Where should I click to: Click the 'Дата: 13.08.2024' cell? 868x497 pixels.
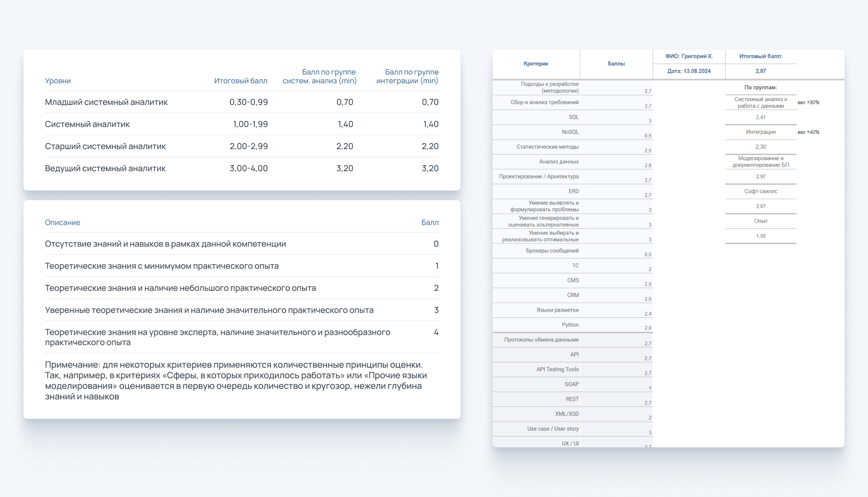tap(689, 71)
